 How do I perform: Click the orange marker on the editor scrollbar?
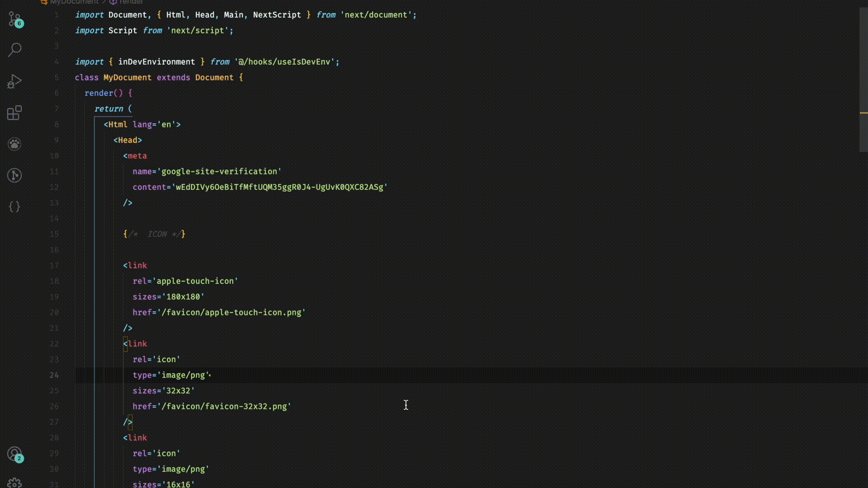click(x=864, y=112)
